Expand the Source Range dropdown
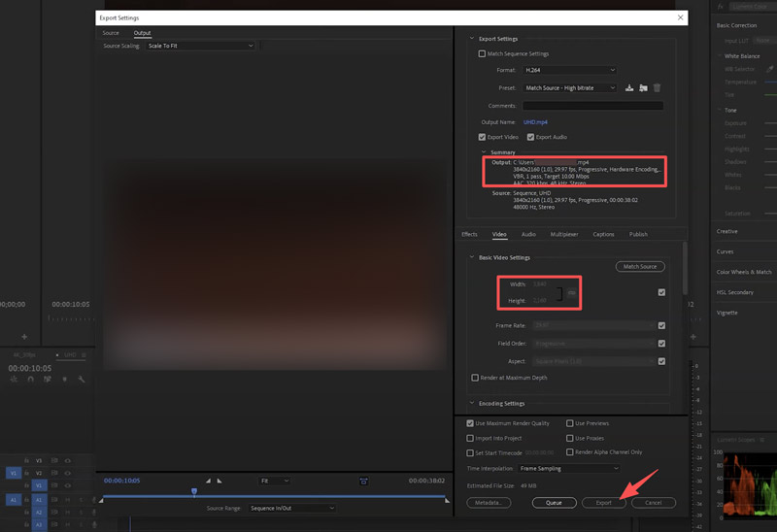Screen dimensions: 777x532 pos(291,508)
